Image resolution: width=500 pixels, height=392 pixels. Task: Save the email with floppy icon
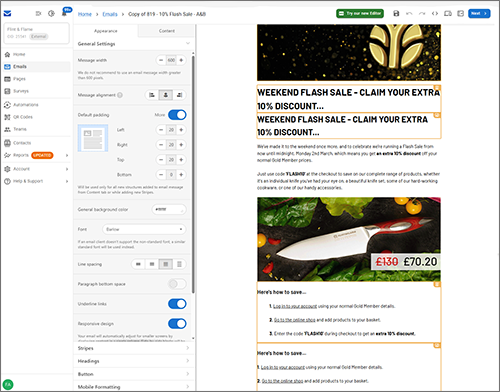(396, 13)
